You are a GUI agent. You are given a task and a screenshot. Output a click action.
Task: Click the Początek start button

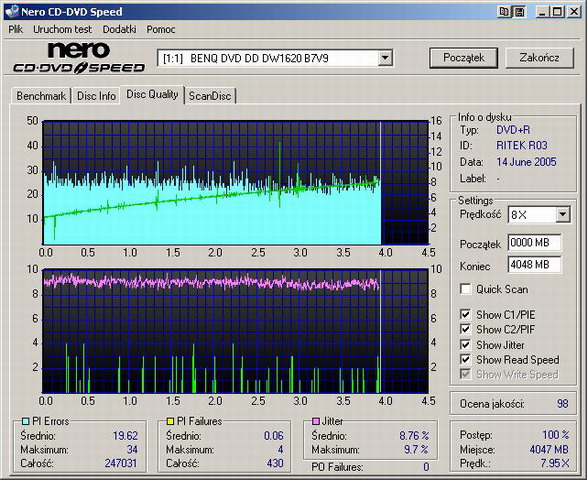463,58
